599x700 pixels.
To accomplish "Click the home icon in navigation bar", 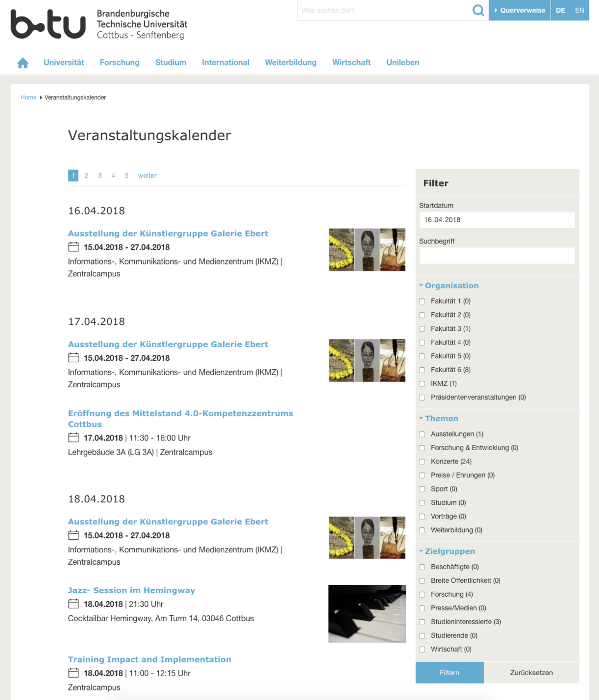I will click(23, 63).
